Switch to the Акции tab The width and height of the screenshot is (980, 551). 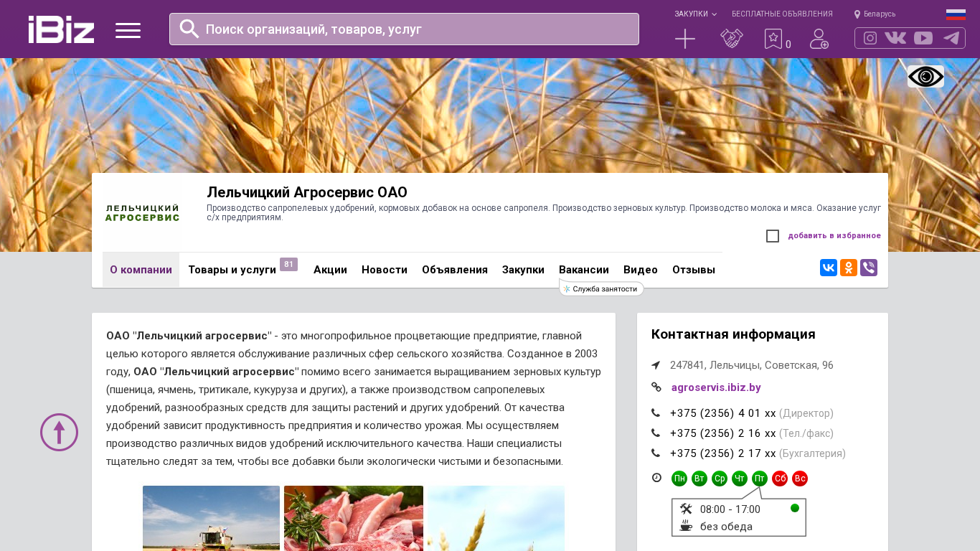[x=330, y=270]
